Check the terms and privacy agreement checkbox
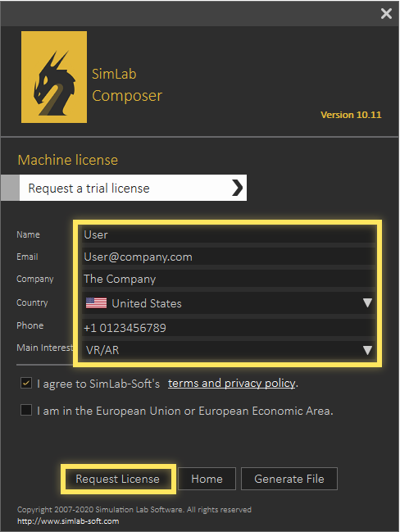The width and height of the screenshot is (400, 532). click(x=26, y=383)
